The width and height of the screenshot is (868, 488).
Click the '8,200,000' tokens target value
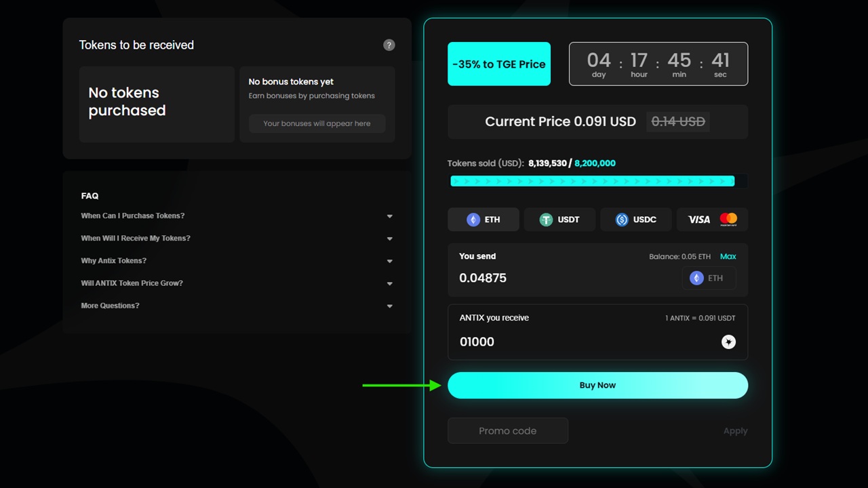(x=595, y=163)
